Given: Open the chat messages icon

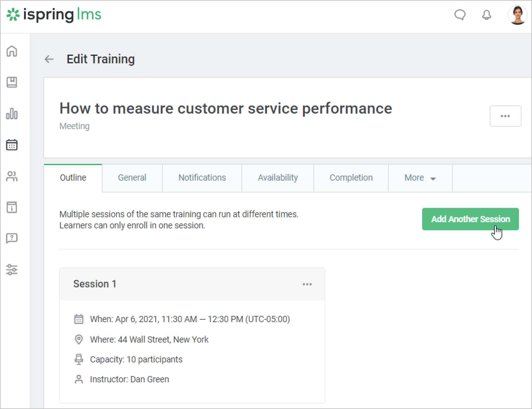Looking at the screenshot, I should 460,15.
